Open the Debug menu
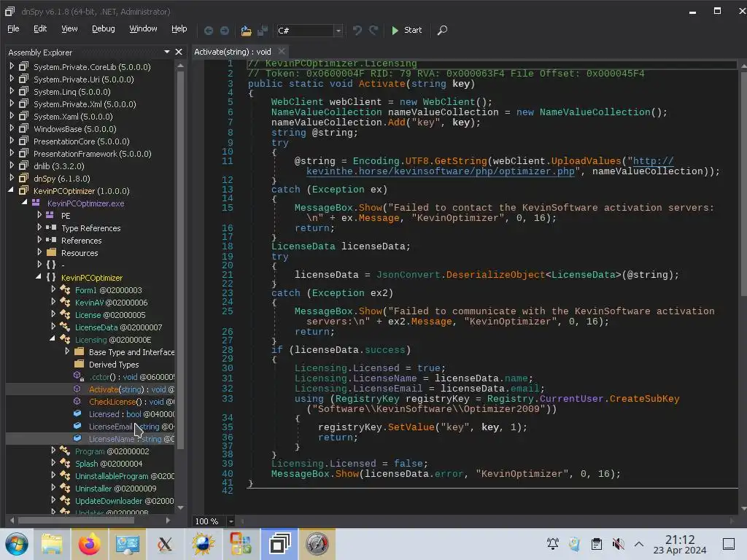The height and width of the screenshot is (560, 747). [104, 28]
